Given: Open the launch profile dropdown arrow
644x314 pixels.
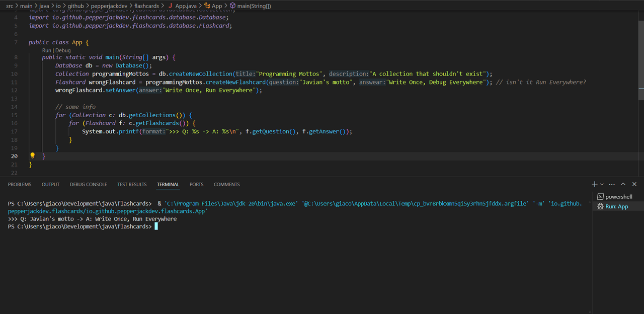Looking at the screenshot, I should pos(602,184).
